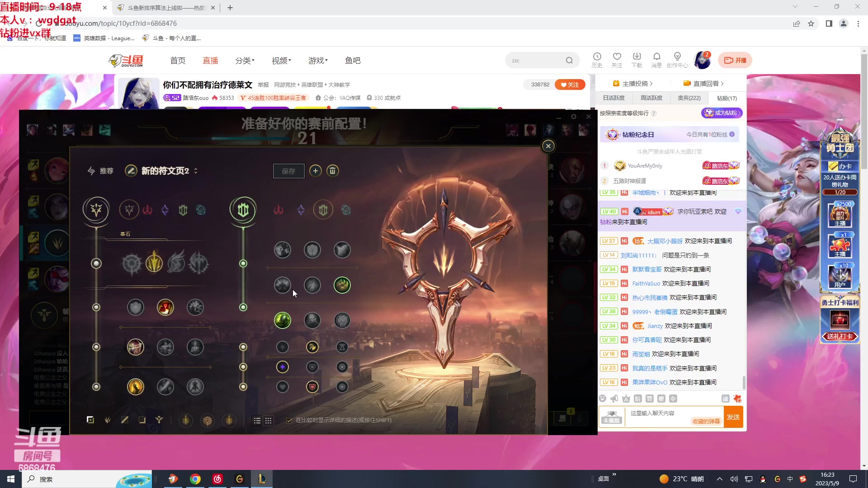Open the Inspiration rune tree
This screenshot has width=868, height=488.
point(201,210)
